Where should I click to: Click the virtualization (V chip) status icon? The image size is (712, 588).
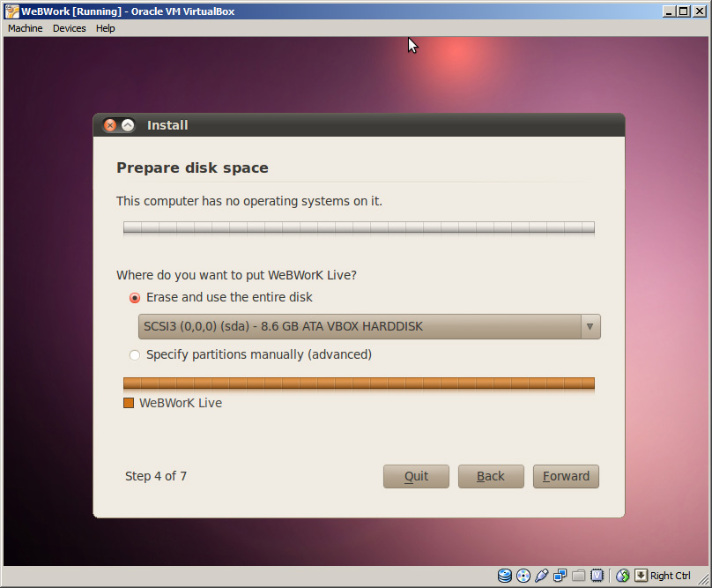(x=597, y=576)
